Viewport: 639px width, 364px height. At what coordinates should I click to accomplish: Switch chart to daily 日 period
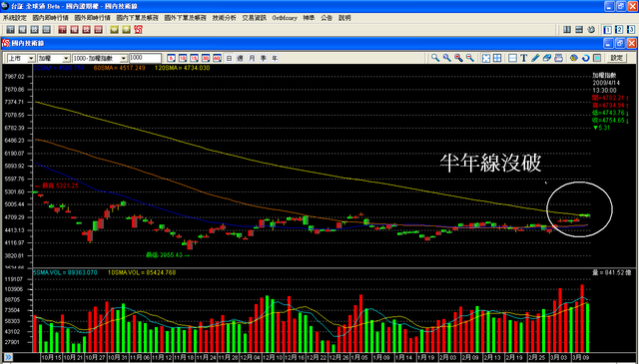coord(229,58)
